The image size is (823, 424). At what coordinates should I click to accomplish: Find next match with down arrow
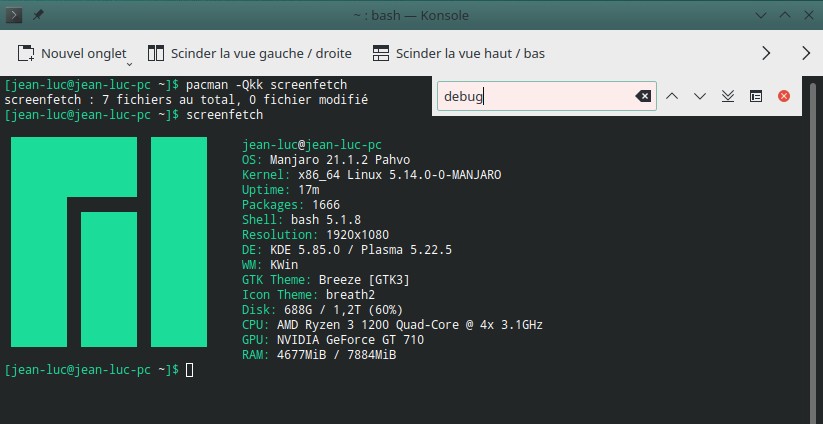click(700, 96)
